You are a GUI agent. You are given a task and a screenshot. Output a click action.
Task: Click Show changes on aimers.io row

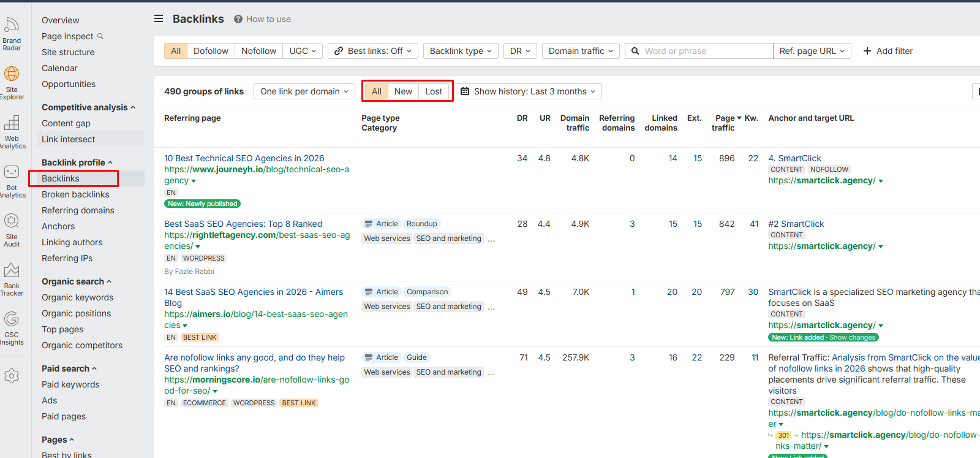pos(852,338)
